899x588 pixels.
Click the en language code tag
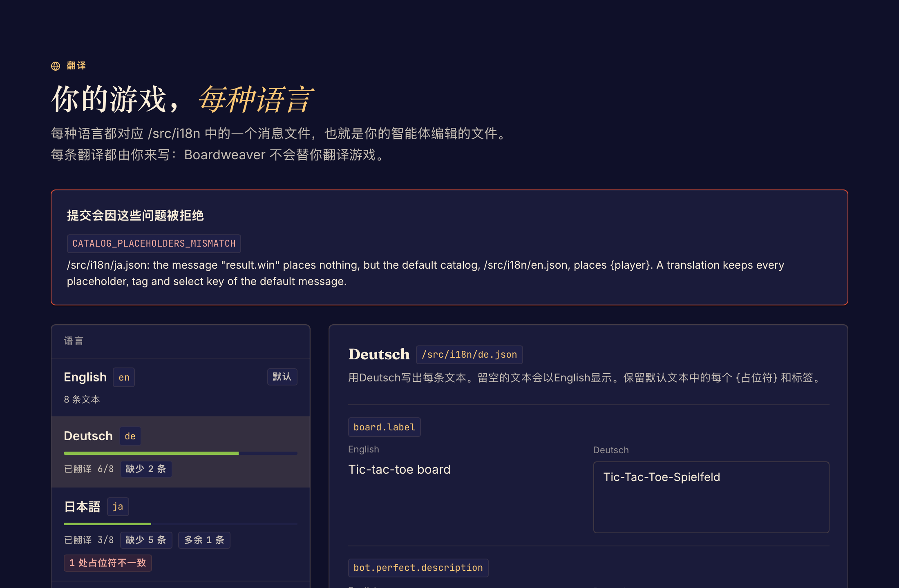click(124, 377)
